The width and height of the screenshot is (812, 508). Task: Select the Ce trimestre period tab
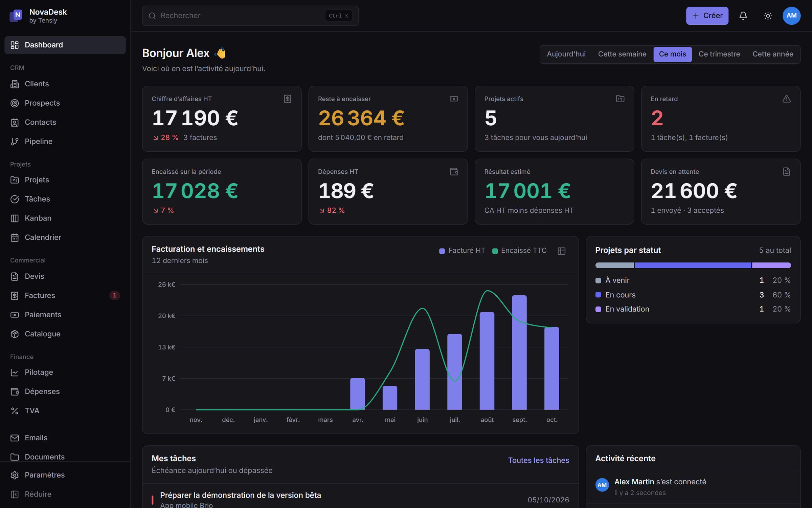point(719,54)
